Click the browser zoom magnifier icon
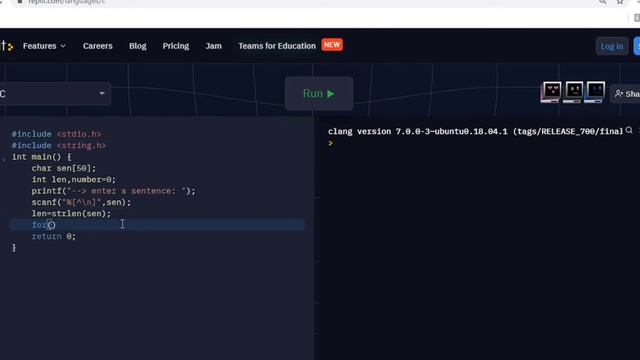 click(602, 2)
